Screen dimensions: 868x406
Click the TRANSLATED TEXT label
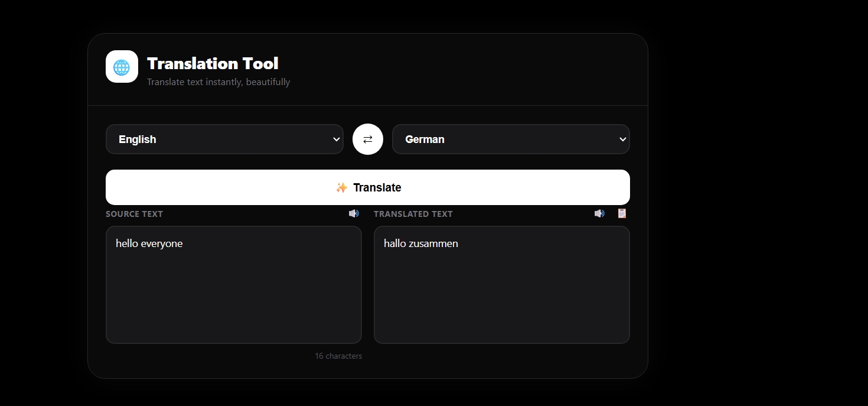tap(413, 214)
